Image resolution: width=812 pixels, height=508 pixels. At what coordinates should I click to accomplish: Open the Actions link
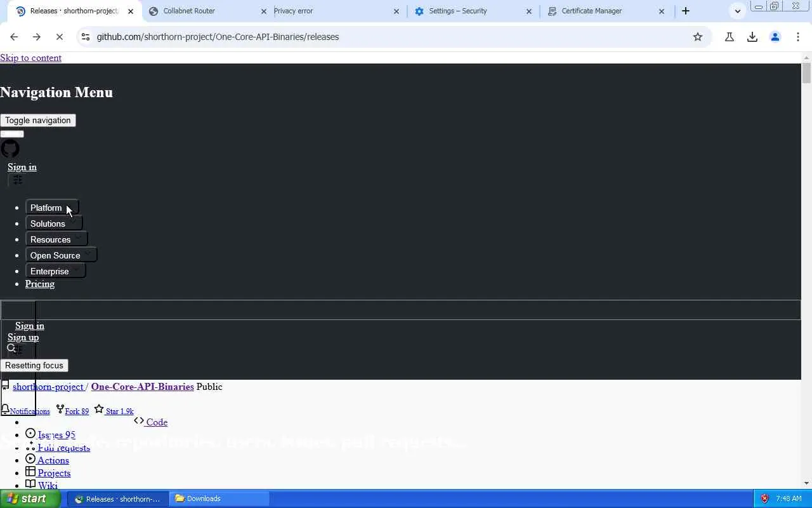[x=53, y=460]
